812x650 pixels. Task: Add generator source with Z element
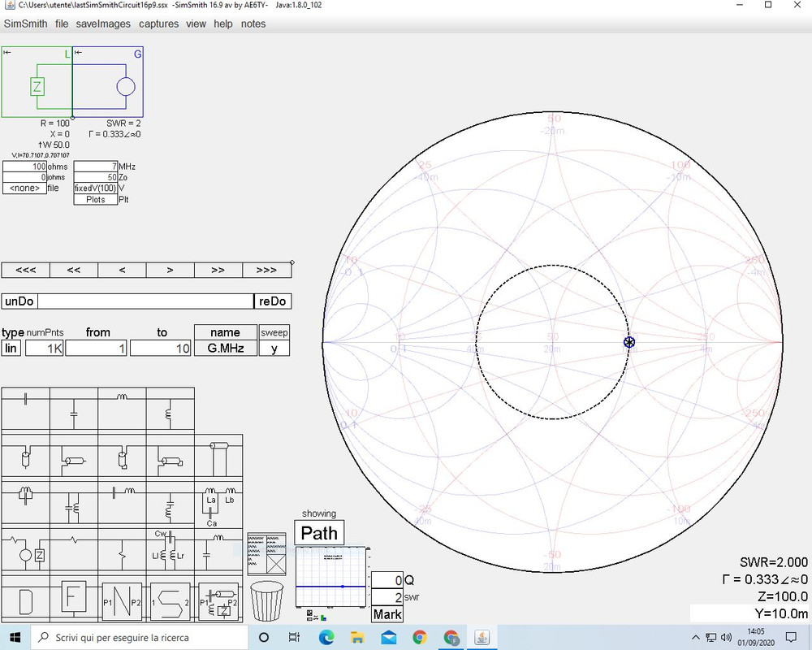[26, 552]
